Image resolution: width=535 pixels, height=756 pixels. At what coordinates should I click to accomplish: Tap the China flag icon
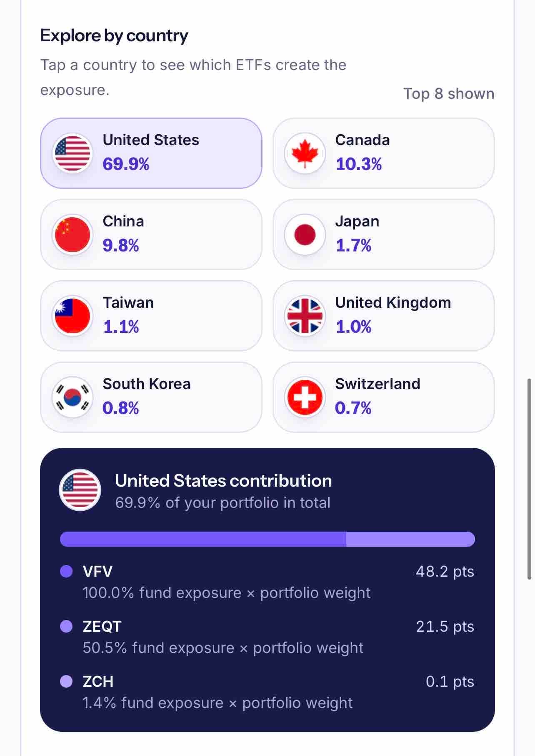click(x=72, y=234)
